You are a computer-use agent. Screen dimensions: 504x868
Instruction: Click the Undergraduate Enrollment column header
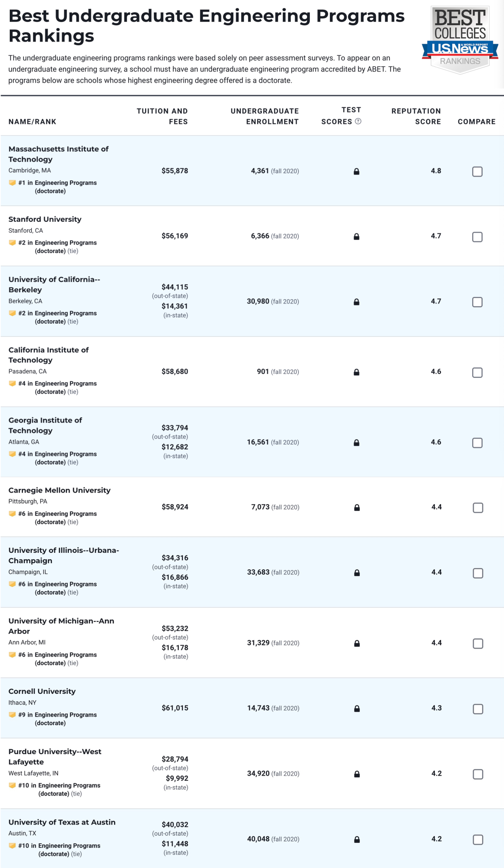[x=265, y=116]
